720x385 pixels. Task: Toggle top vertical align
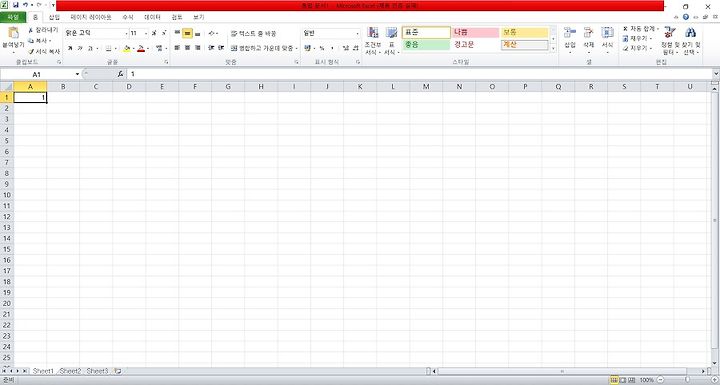click(177, 33)
